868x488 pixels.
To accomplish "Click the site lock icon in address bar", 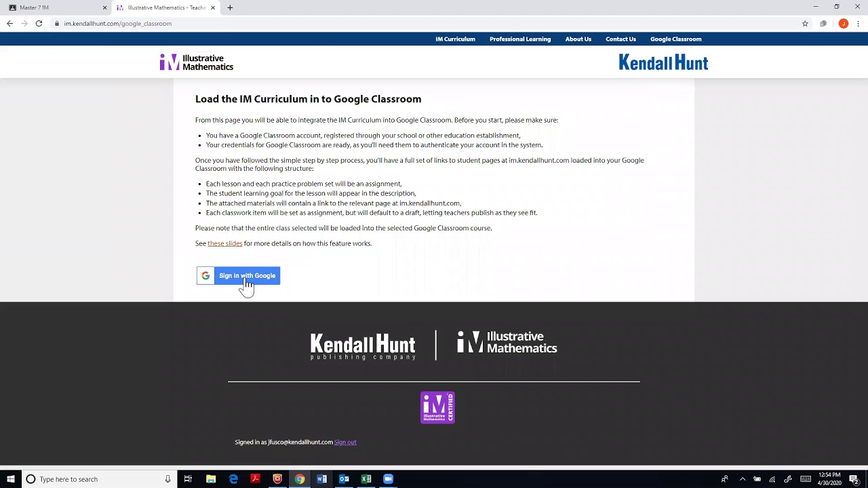I will pos(58,23).
